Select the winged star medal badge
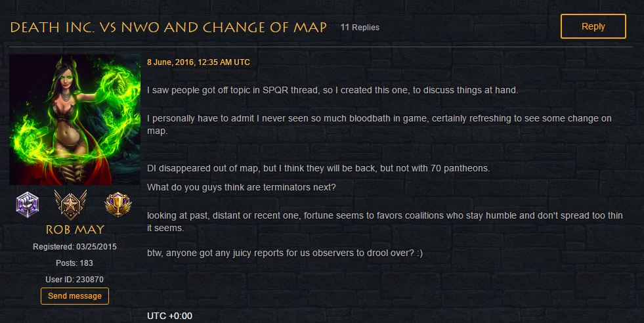The height and width of the screenshot is (323, 644). point(71,205)
